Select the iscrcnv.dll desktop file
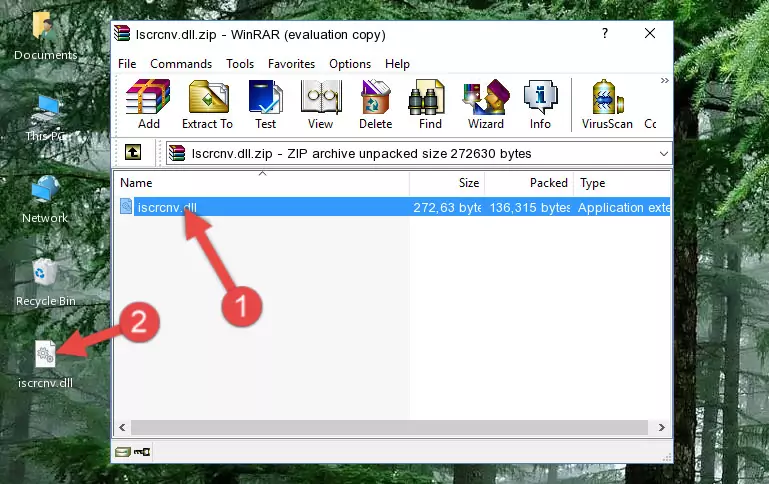 tap(45, 364)
